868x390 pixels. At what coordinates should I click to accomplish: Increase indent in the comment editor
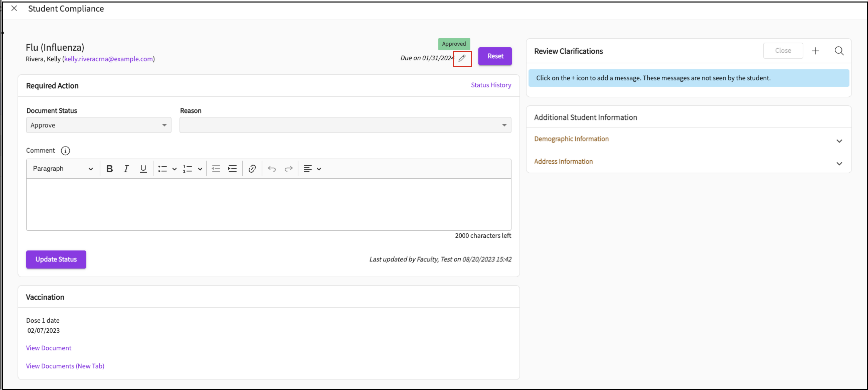point(232,169)
